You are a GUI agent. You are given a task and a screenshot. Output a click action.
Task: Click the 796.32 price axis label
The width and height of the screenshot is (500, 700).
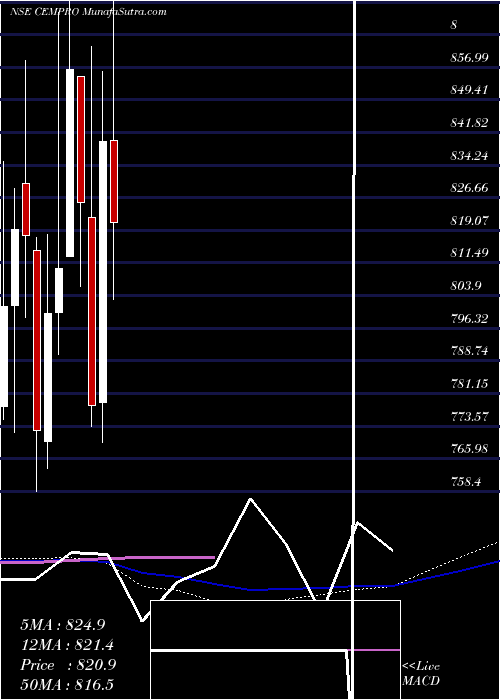coord(469,319)
